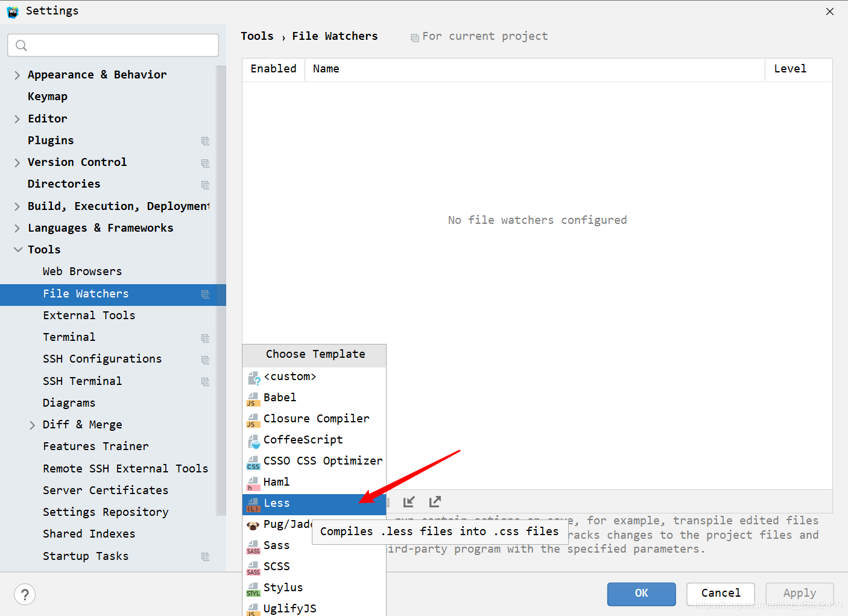Choose the Closure Compiler template
848x616 pixels.
pyautogui.click(x=314, y=419)
